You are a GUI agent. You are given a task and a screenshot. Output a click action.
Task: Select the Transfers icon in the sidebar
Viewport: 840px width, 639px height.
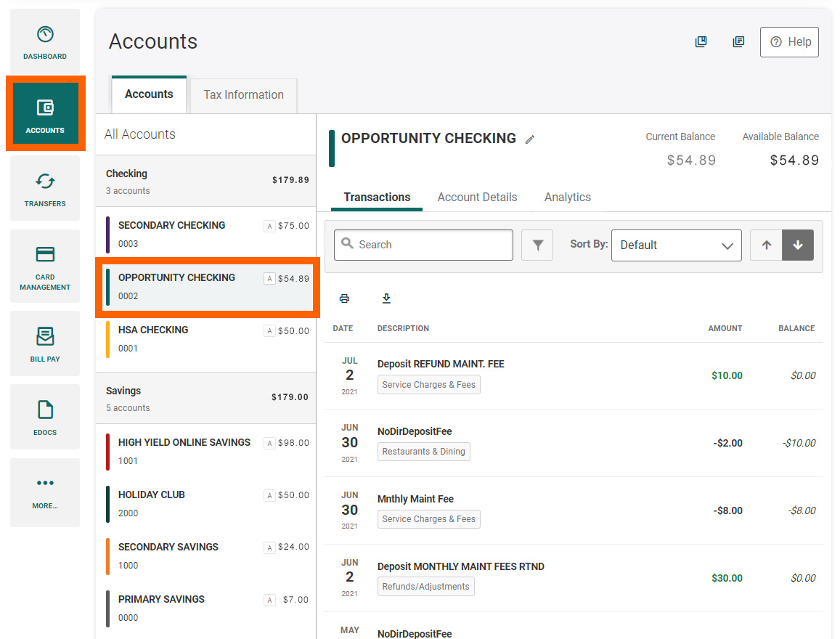44,187
